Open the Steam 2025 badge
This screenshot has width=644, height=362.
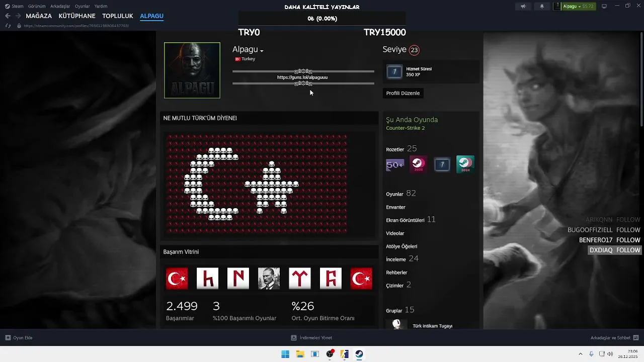coord(418,164)
